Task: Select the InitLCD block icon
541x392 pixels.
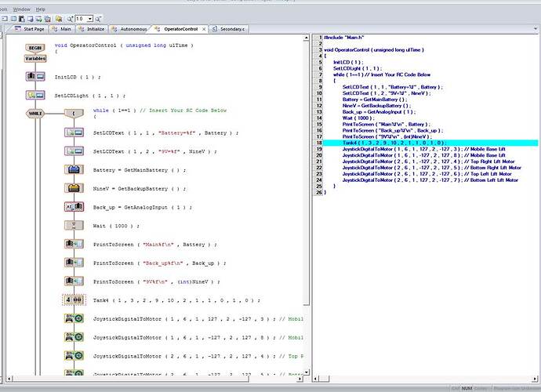Action: 35,76
